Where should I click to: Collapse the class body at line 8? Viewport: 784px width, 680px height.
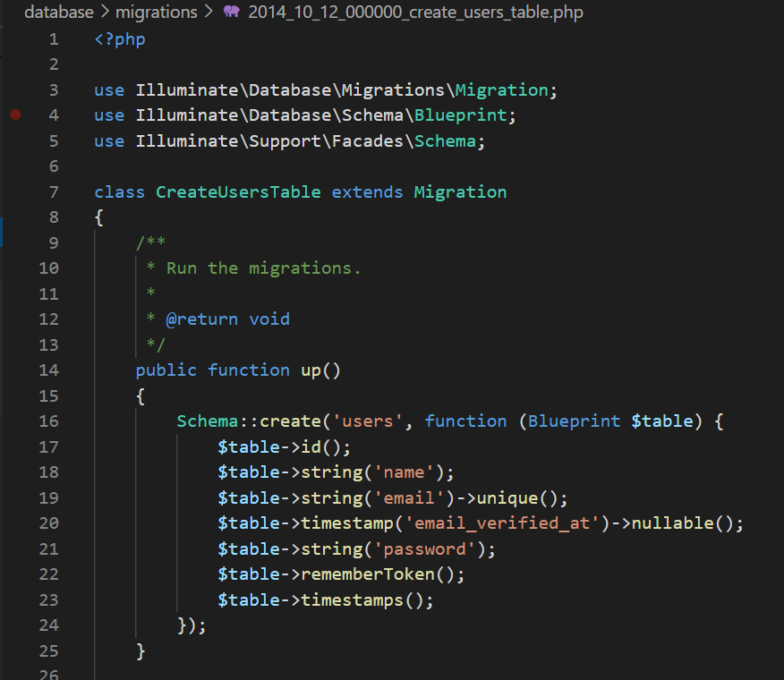coord(80,217)
